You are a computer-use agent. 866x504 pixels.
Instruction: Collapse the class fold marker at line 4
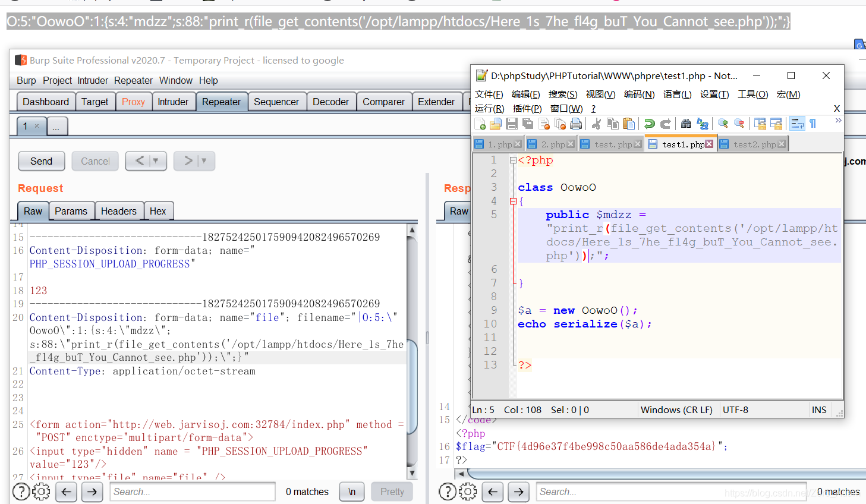[x=513, y=201]
